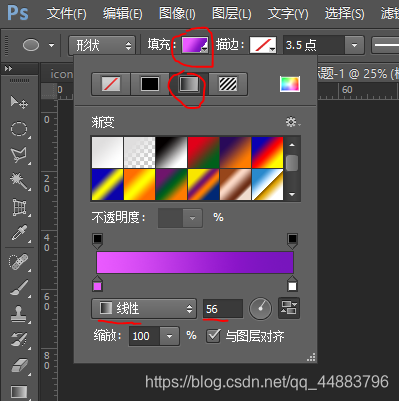The height and width of the screenshot is (401, 399).
Task: Select the violet-to-orange gradient preset
Action: pyautogui.click(x=235, y=152)
